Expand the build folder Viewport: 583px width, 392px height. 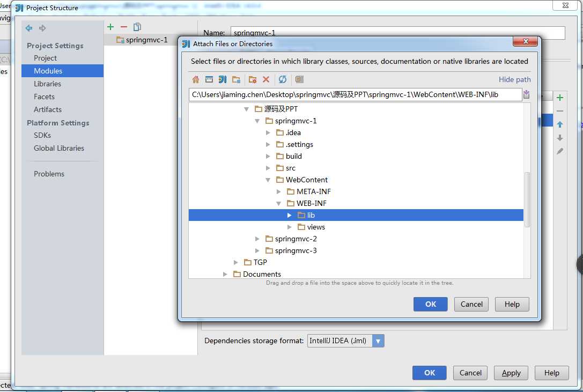(268, 156)
